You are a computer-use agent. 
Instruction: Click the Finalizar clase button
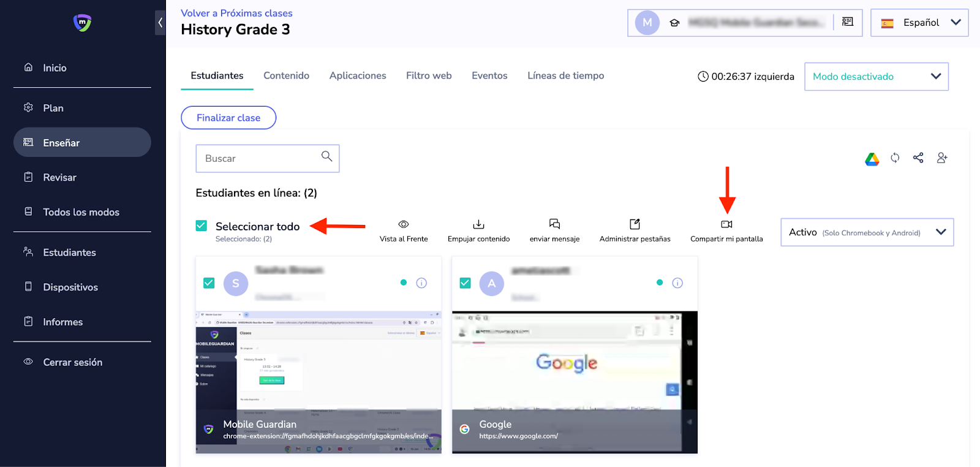point(228,118)
